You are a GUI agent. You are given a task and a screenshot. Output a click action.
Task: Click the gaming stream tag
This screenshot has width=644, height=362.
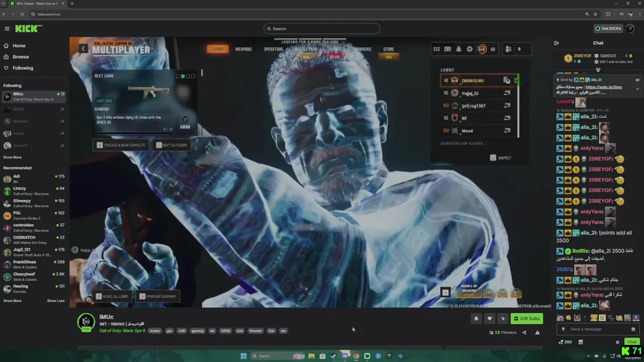[x=197, y=331]
